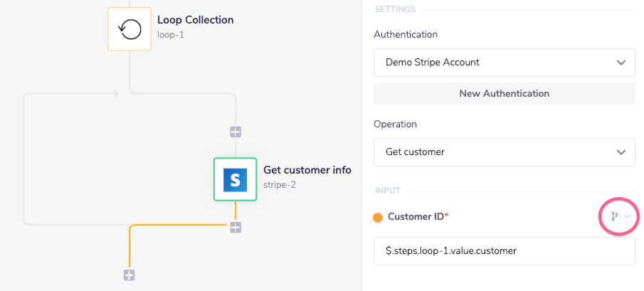The image size is (644, 291).
Task: Click the Get customer info step title
Action: tap(307, 170)
